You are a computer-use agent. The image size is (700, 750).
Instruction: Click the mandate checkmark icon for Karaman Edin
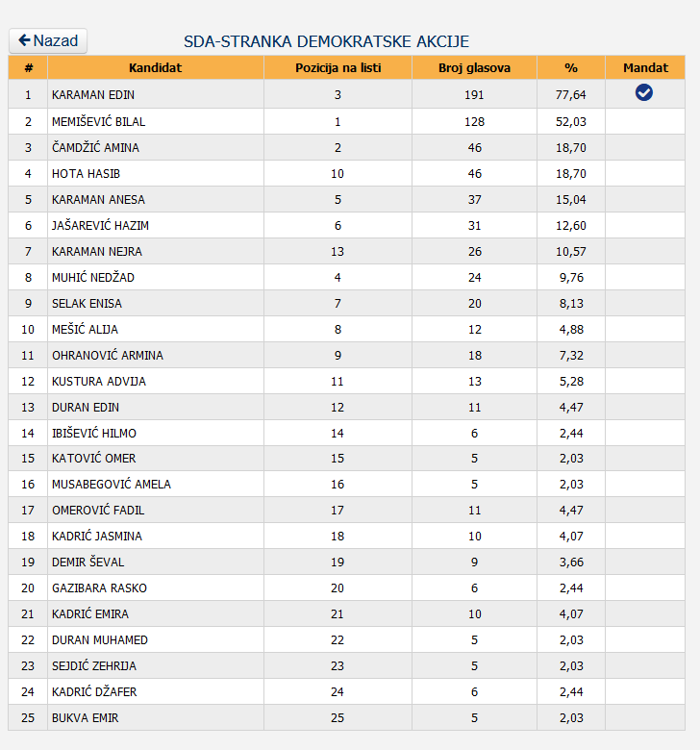[x=644, y=92]
